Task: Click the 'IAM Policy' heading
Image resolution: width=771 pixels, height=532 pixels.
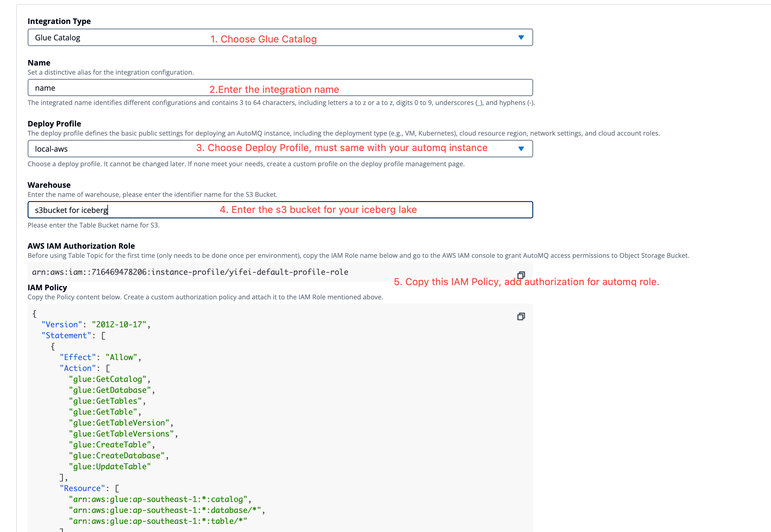Action: tap(47, 288)
